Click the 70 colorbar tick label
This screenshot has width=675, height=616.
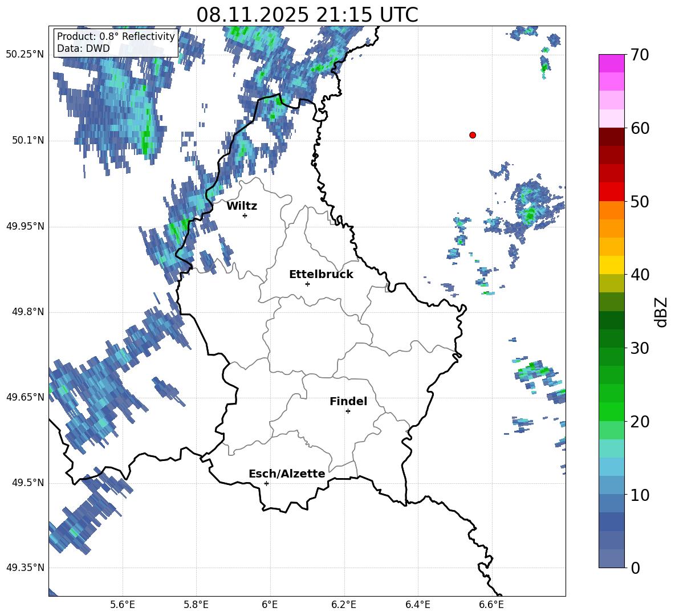click(x=640, y=55)
